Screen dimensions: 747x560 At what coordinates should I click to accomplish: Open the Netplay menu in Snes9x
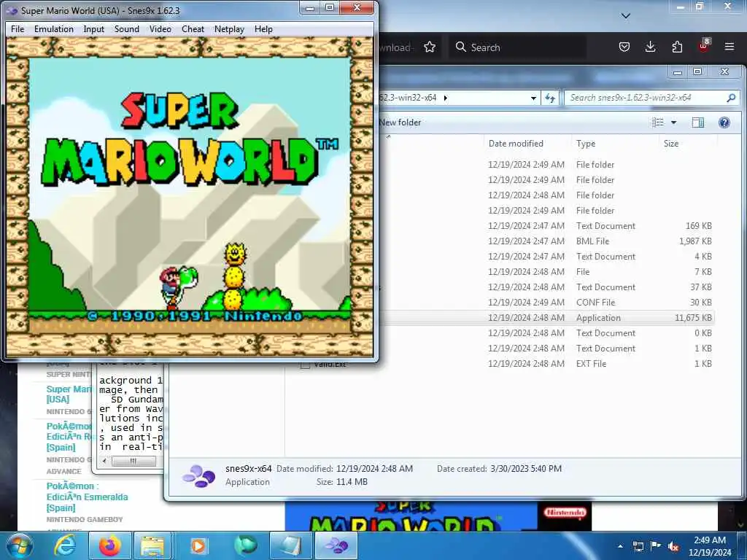(229, 29)
